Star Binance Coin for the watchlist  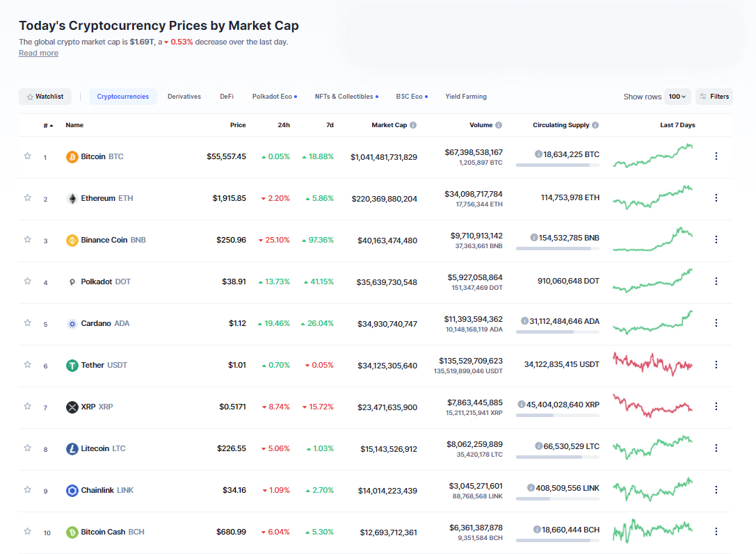pos(28,239)
